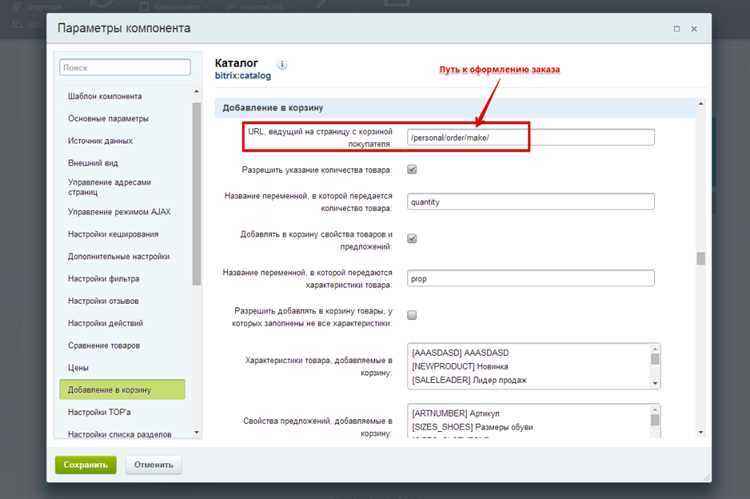The width and height of the screenshot is (750, 499).
Task: Select '[AAASDASD] AAASDASD' list option
Action: [460, 353]
